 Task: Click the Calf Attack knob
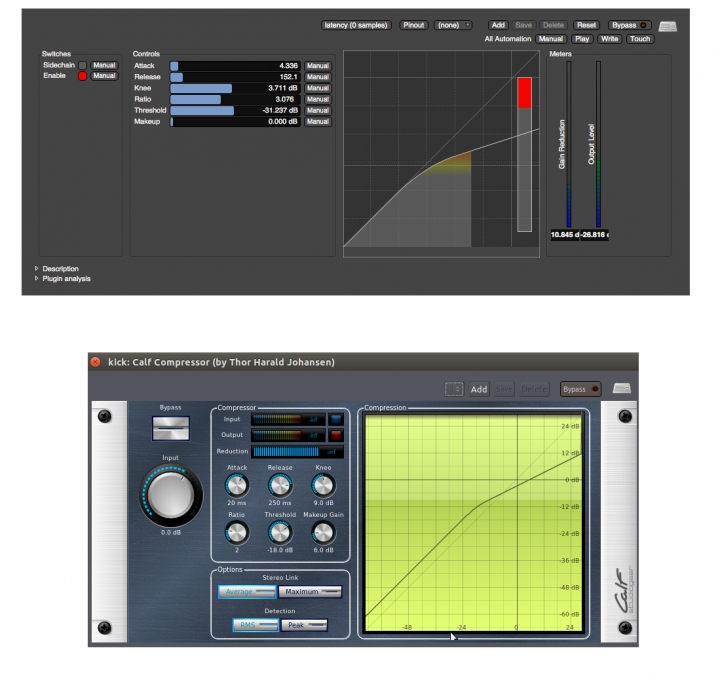[x=237, y=485]
